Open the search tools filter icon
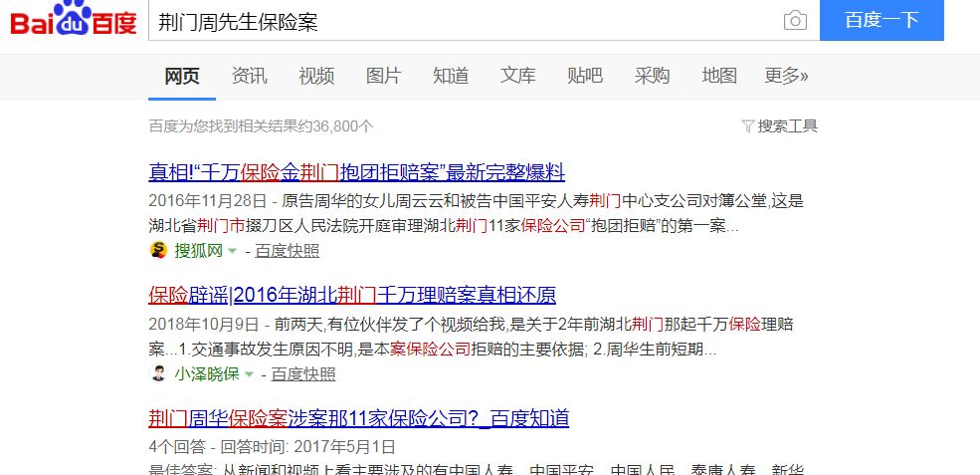 point(747,125)
